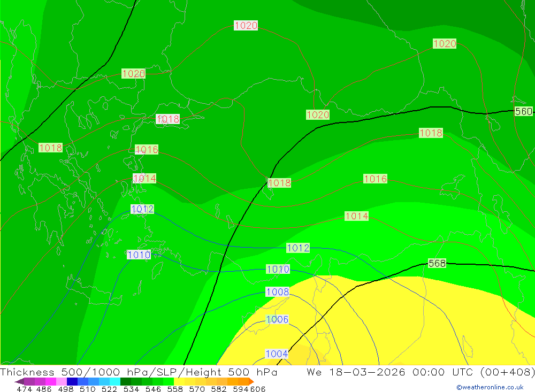Click the legend value 570
The height and width of the screenshot is (392, 535).
pos(196,389)
